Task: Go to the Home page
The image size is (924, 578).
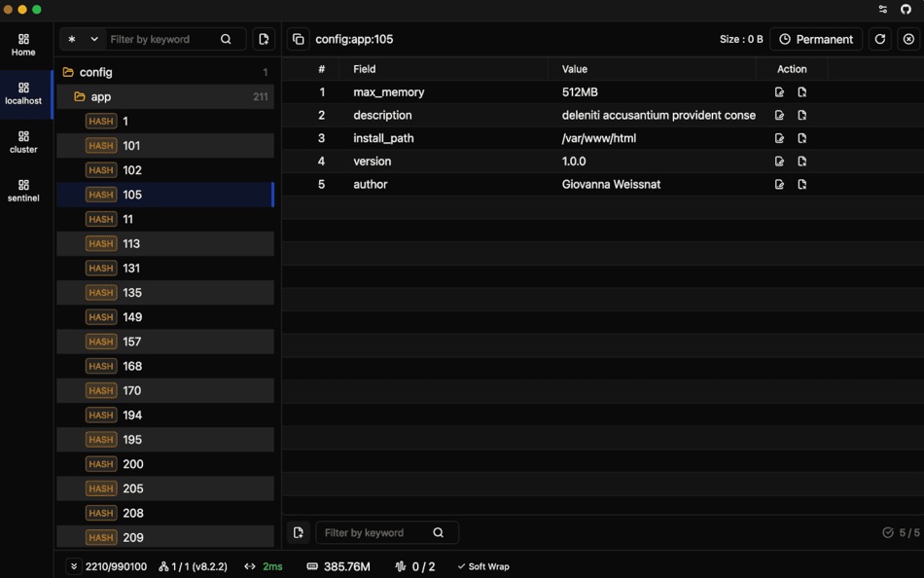Action: point(23,46)
